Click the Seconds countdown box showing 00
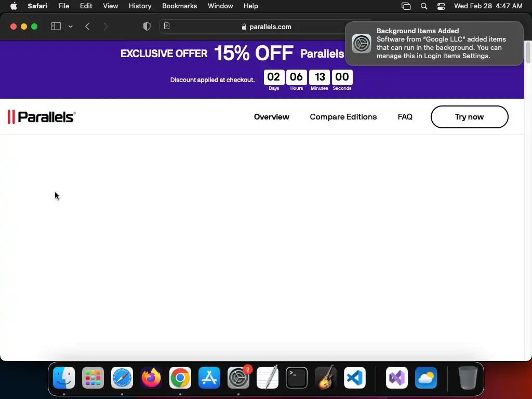Viewport: 532px width, 399px height. pos(342,77)
